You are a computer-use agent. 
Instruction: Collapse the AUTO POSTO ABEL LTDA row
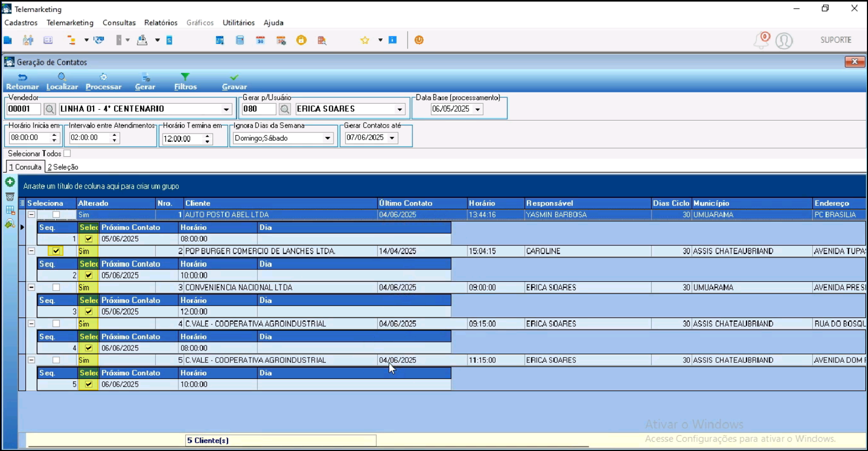coord(31,215)
